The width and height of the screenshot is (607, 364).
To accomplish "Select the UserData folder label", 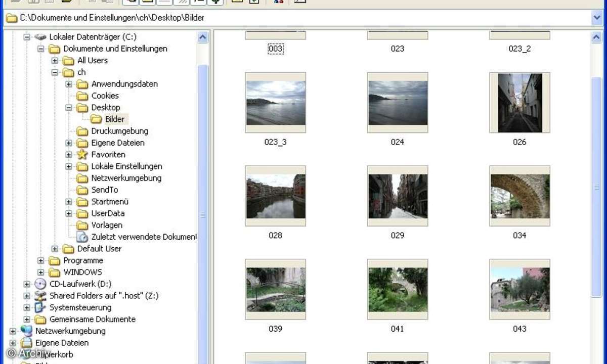I will pyautogui.click(x=108, y=213).
